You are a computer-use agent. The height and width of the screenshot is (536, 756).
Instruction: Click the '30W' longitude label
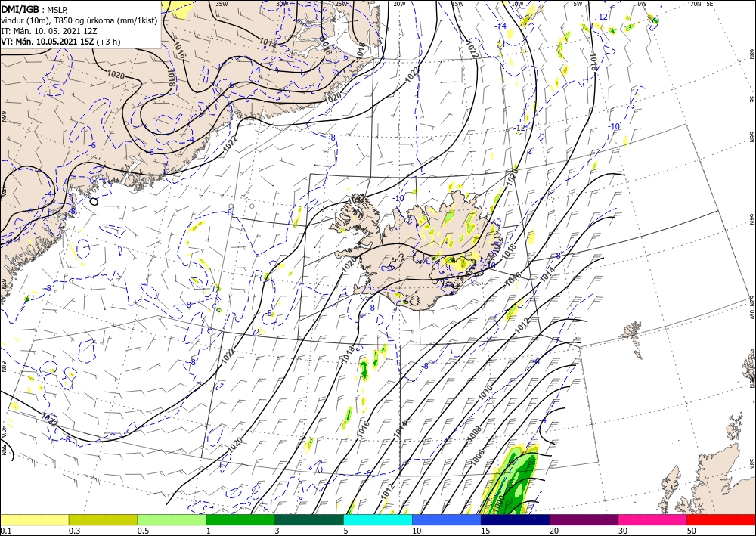(x=282, y=4)
